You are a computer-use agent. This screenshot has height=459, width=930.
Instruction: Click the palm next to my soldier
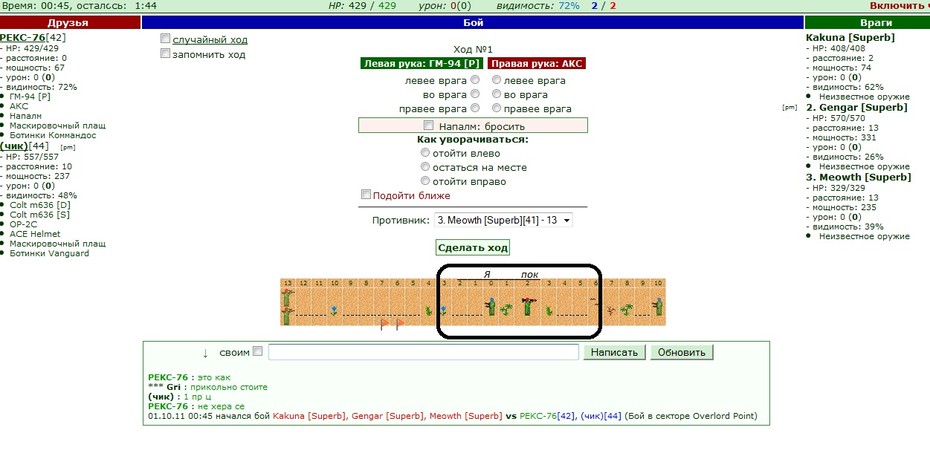click(x=506, y=310)
